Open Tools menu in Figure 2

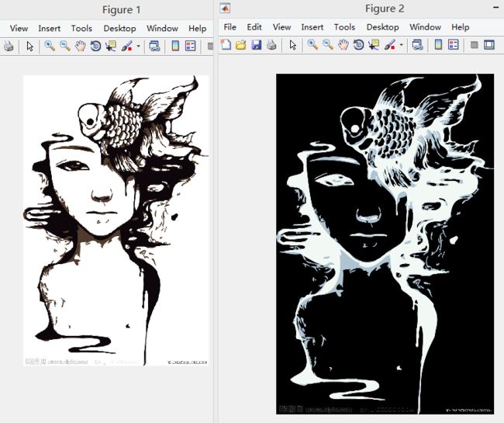coord(344,27)
